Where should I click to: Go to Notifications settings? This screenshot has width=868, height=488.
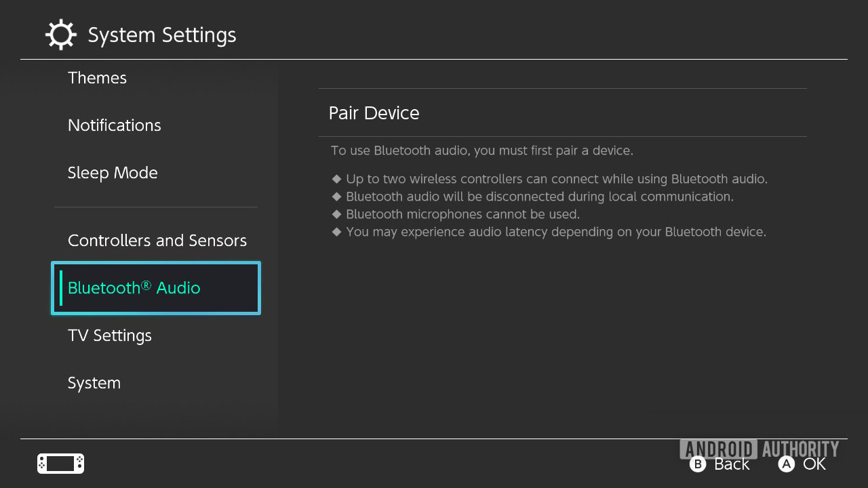point(114,125)
